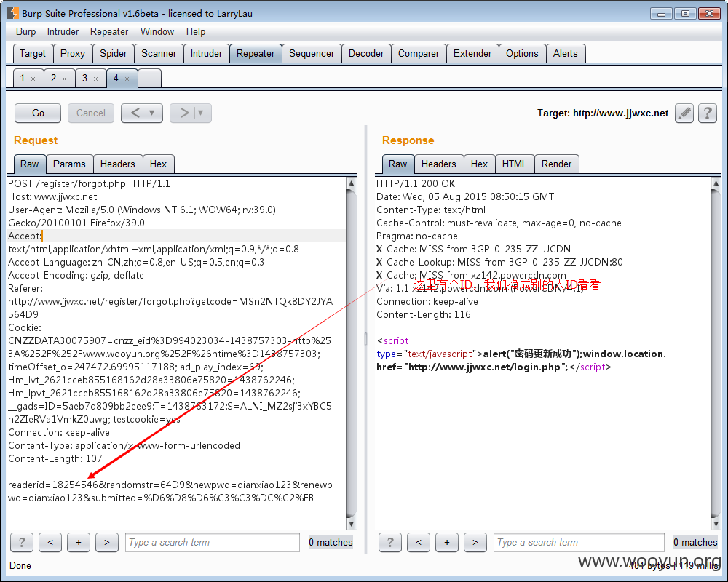Click response scrollbar down arrow
The image size is (728, 582).
point(716,524)
